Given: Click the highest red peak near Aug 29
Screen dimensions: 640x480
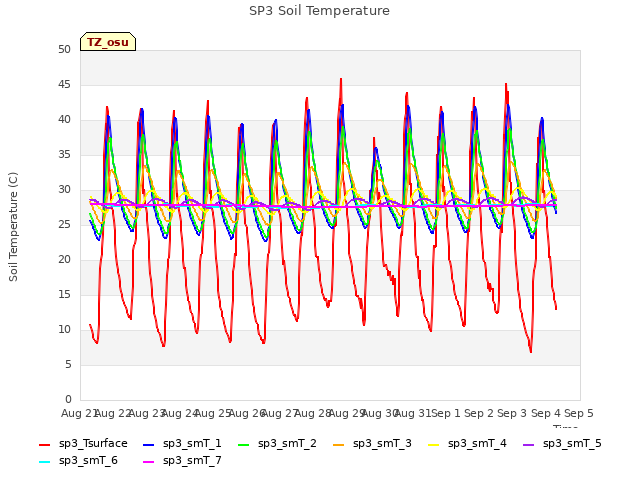Looking at the screenshot, I should (341, 79).
